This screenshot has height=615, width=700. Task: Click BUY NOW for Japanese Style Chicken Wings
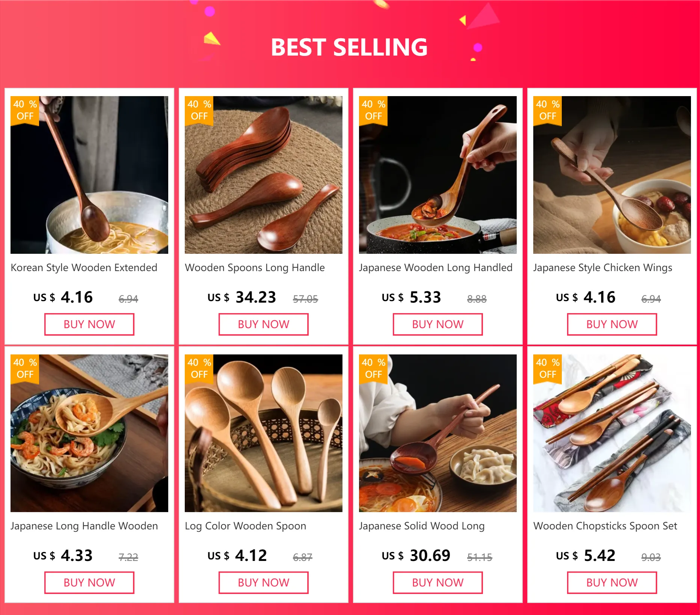(x=612, y=324)
